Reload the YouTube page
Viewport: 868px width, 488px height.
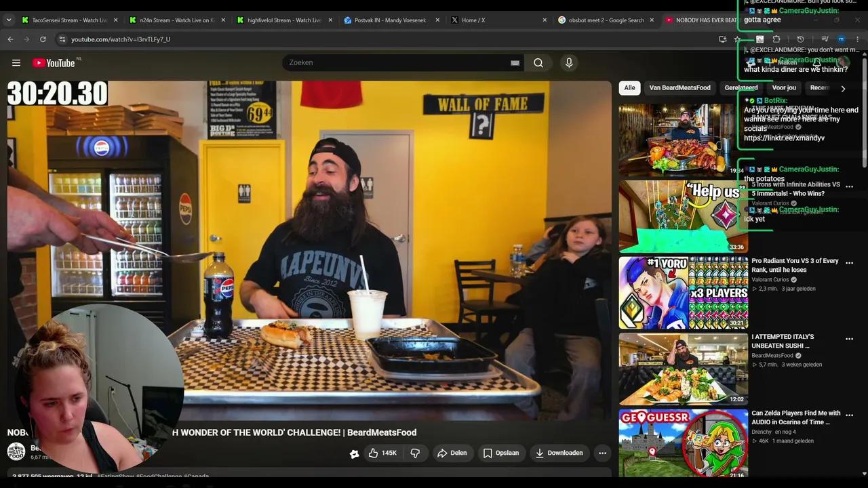(x=43, y=39)
